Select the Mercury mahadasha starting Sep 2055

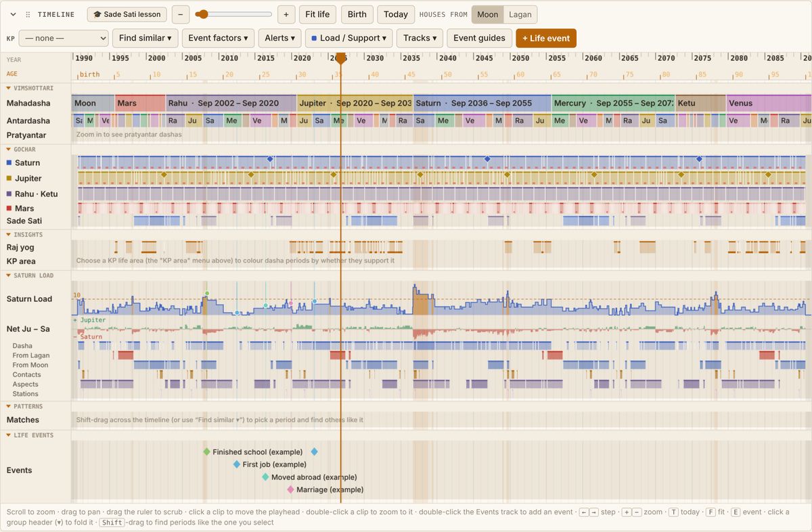tap(613, 104)
